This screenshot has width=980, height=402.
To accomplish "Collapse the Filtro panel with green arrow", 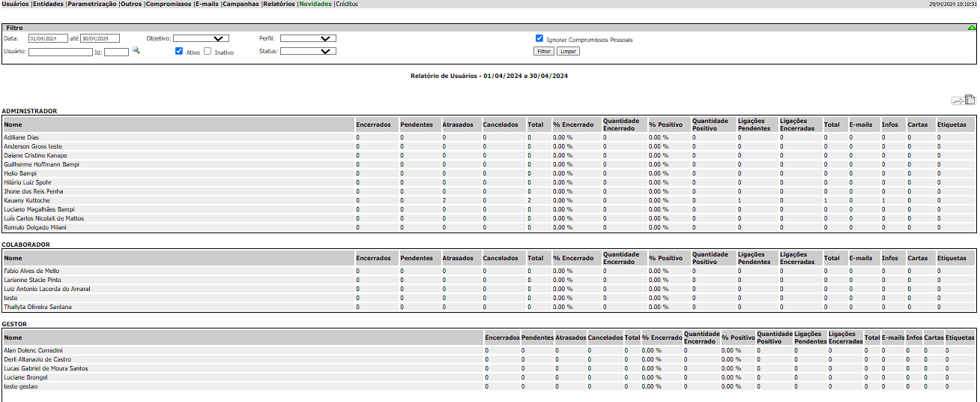I will tap(972, 28).
